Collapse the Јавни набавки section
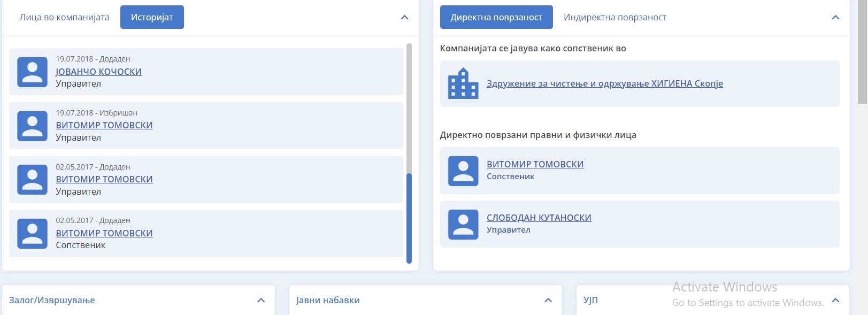868x315 pixels. (x=548, y=301)
